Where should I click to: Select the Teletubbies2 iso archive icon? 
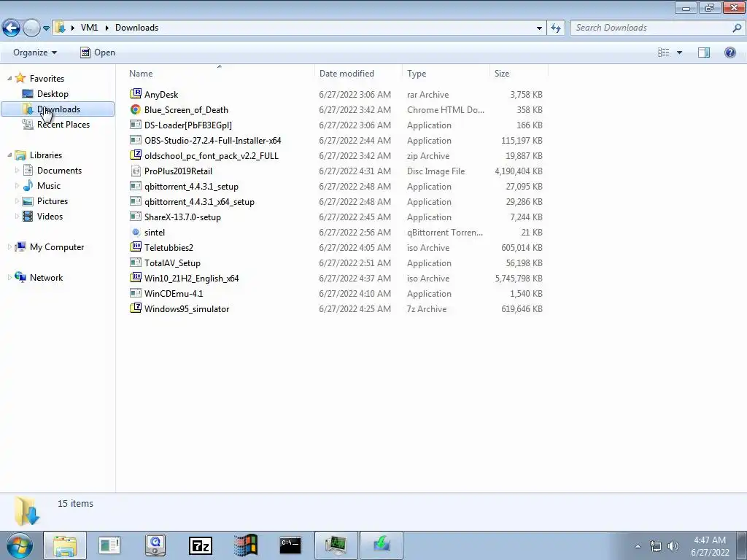(136, 247)
